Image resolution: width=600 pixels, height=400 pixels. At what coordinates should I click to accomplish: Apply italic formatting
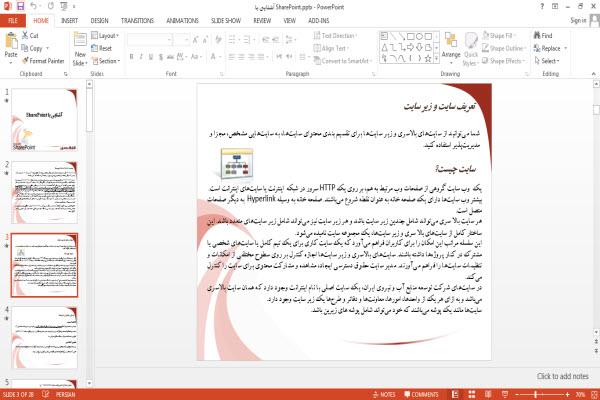point(141,57)
